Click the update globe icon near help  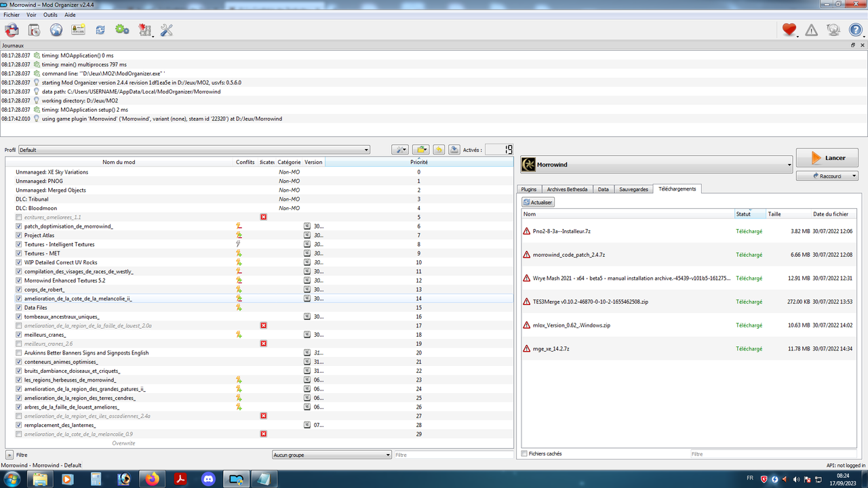[833, 30]
